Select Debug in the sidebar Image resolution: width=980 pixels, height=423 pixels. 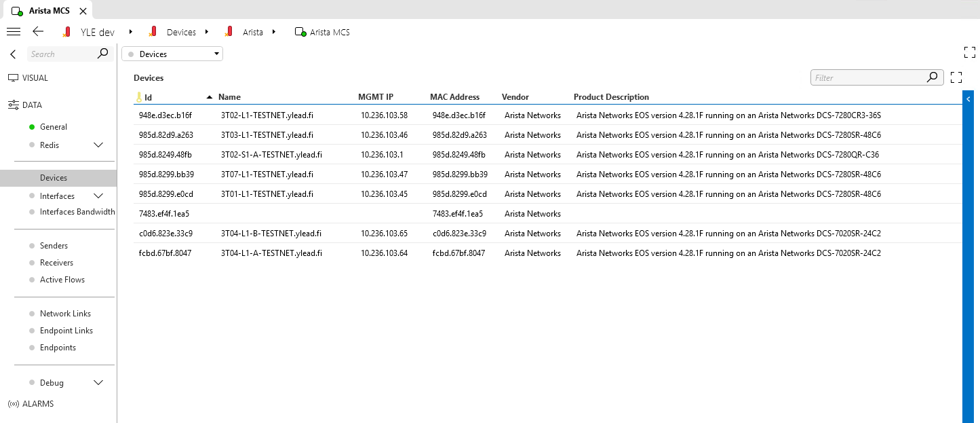click(52, 383)
